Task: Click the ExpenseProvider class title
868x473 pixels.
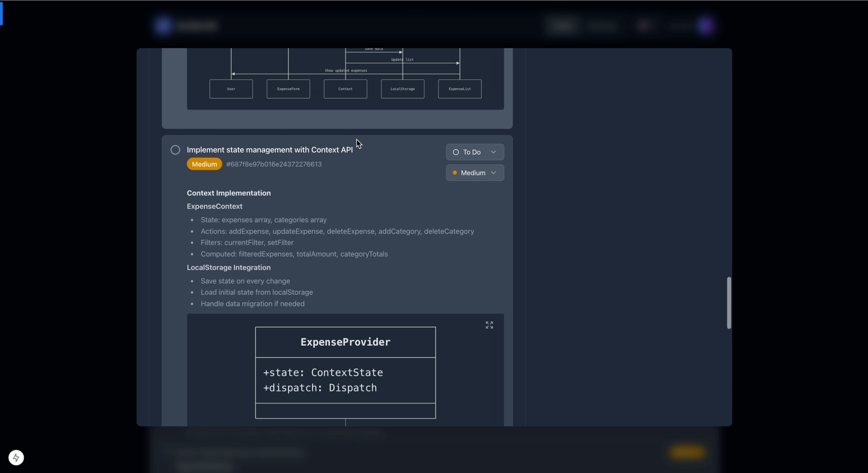Action: tap(345, 342)
